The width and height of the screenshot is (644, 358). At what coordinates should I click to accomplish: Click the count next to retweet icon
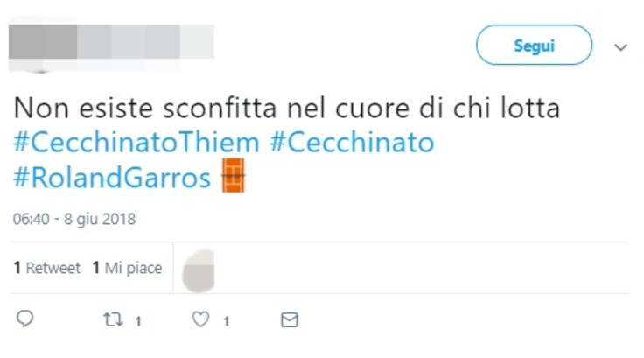click(x=138, y=321)
